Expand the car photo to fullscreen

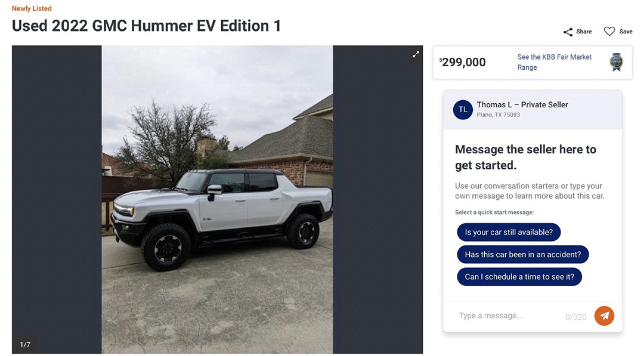416,54
